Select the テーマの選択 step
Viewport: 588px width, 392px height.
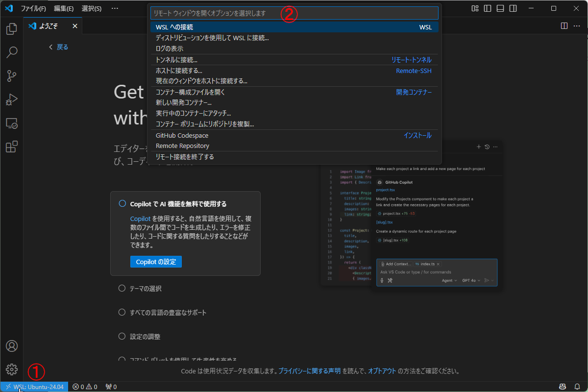[140, 289]
